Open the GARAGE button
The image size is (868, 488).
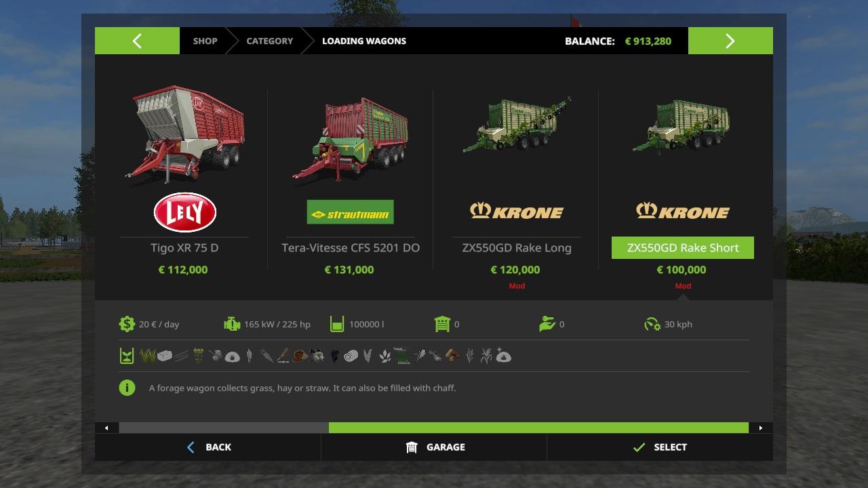(x=434, y=447)
